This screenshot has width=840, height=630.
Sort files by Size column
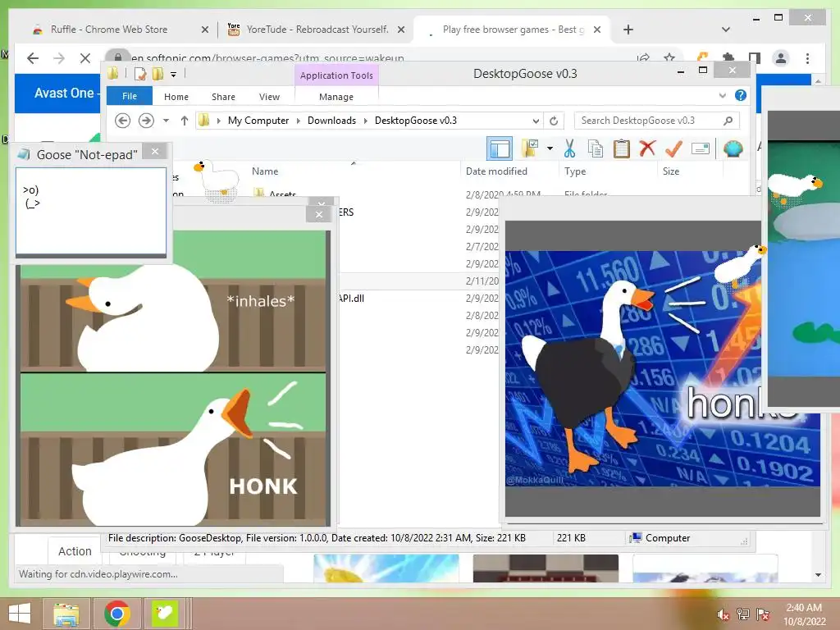[x=671, y=171]
